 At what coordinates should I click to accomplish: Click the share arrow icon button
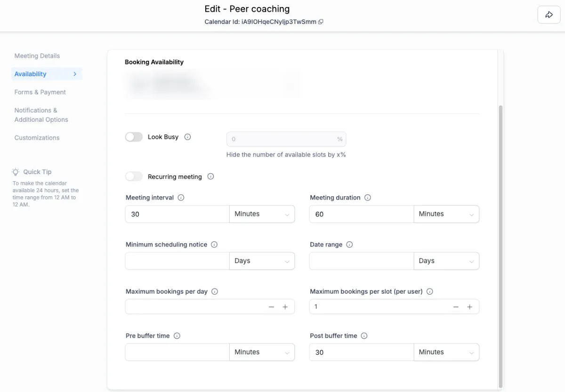549,15
